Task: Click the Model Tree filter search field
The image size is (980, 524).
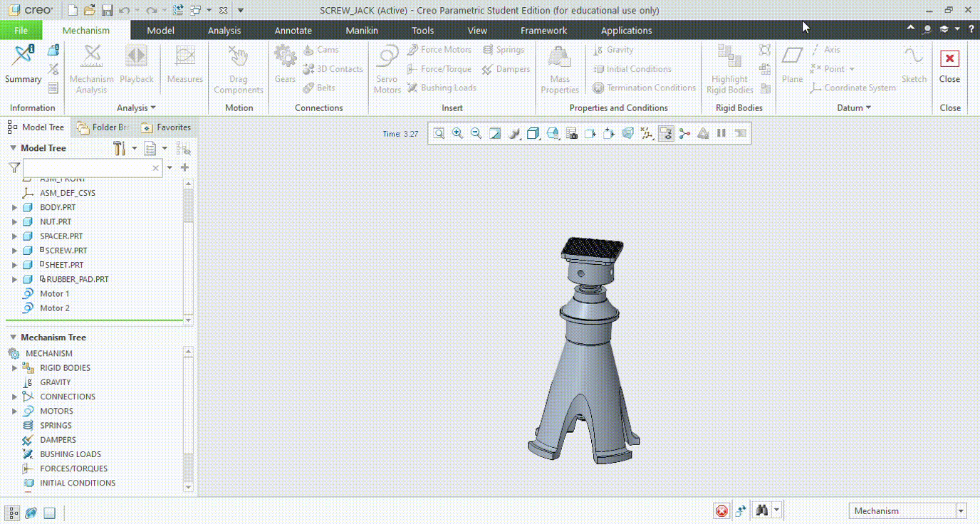Action: [x=93, y=168]
